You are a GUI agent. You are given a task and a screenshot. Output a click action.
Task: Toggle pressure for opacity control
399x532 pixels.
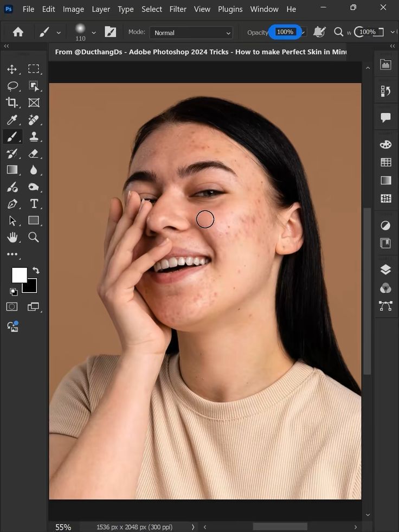[319, 32]
